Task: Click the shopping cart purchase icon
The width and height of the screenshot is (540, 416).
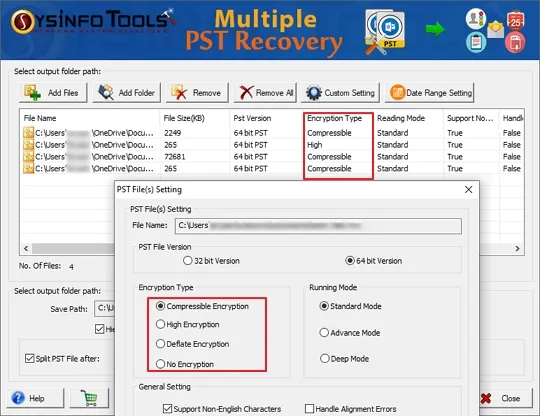Action: click(90, 398)
